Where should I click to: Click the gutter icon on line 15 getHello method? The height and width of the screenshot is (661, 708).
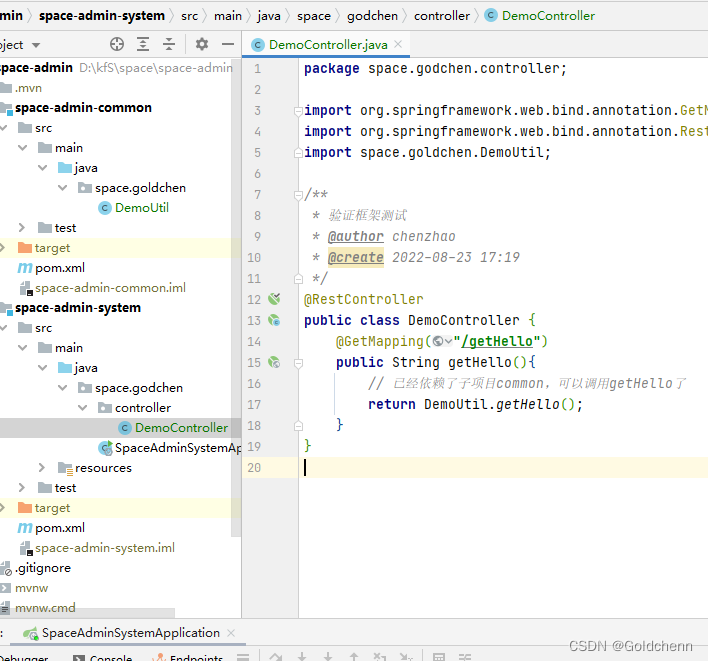coord(274,362)
